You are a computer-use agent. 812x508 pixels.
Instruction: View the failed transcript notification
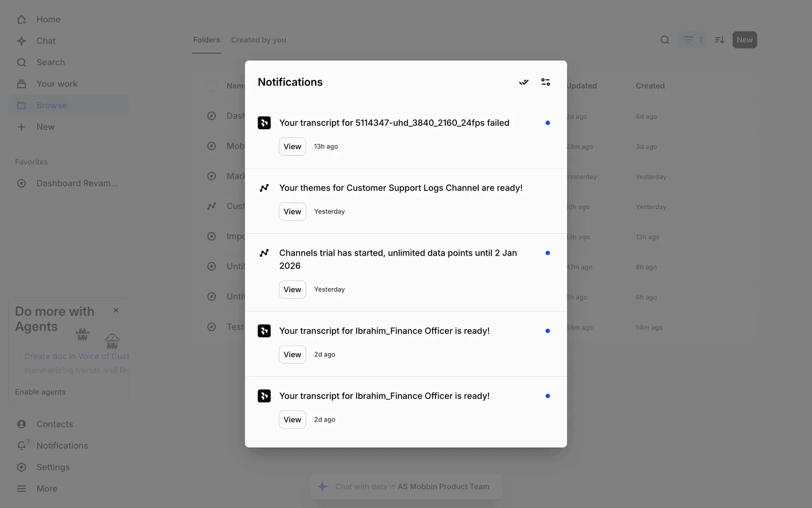click(x=292, y=146)
